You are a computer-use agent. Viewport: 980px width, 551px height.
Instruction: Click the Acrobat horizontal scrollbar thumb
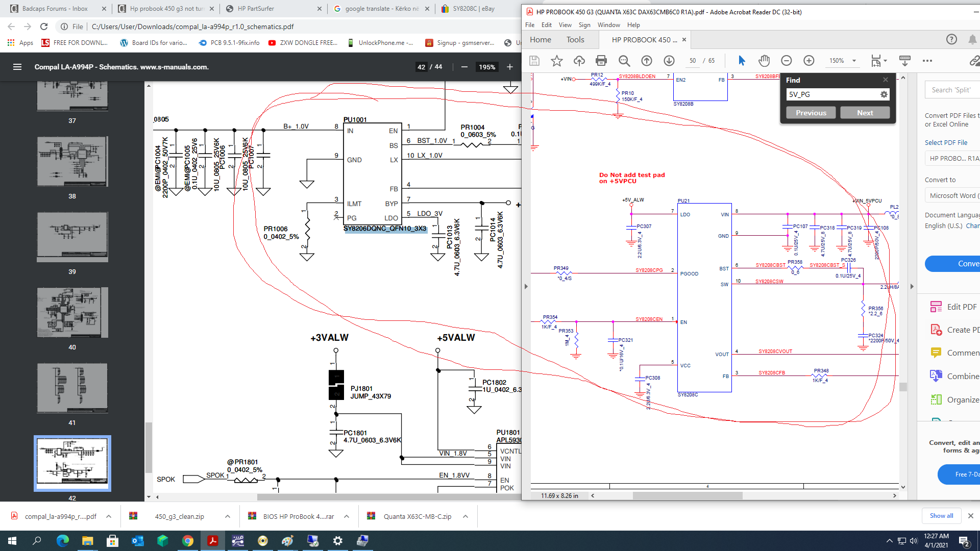pos(687,495)
